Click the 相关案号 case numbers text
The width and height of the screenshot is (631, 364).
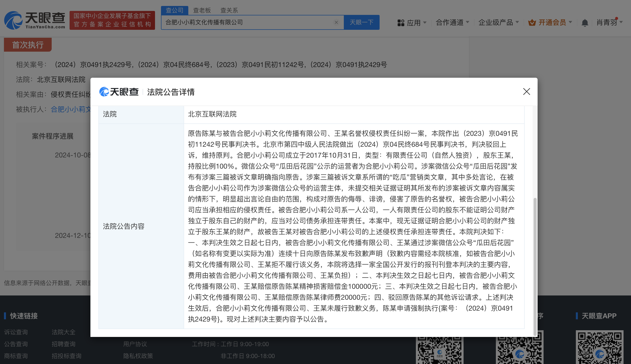pos(220,65)
